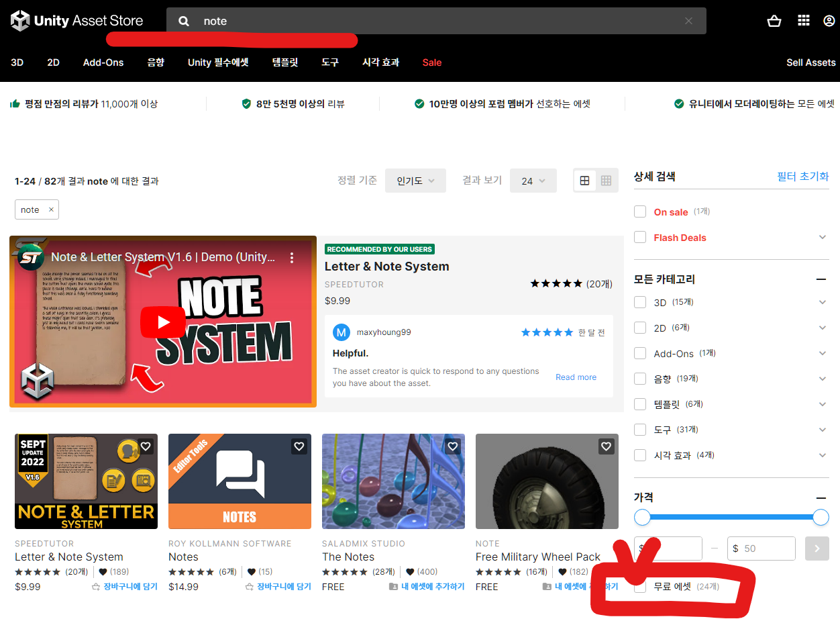The width and height of the screenshot is (840, 619).
Task: Expand the Add-Ons category chevron
Action: (x=823, y=353)
